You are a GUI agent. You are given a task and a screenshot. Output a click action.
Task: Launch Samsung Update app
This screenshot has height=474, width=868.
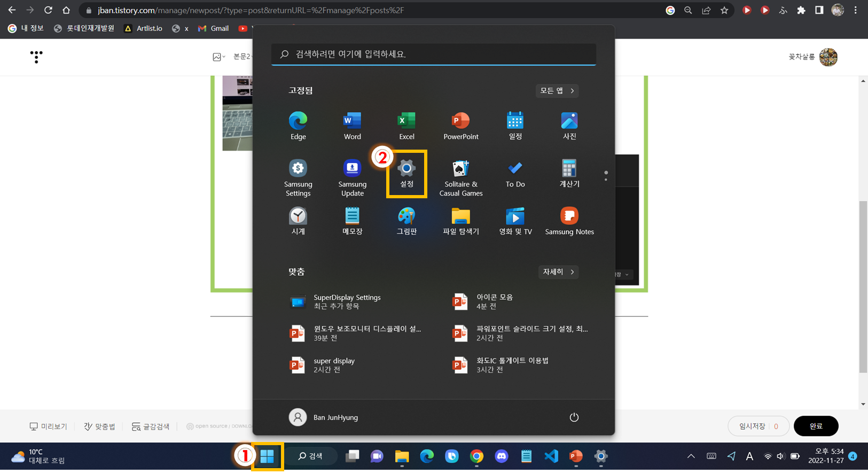[352, 178]
